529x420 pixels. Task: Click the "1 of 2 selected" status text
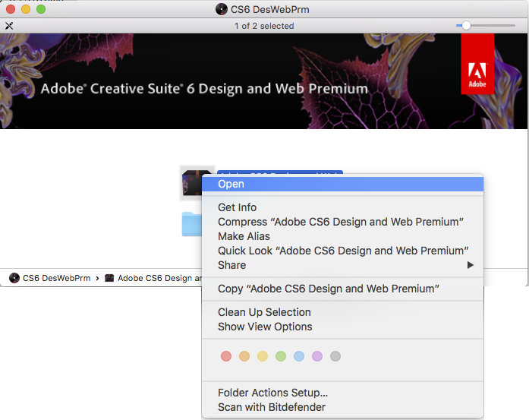[x=264, y=26]
